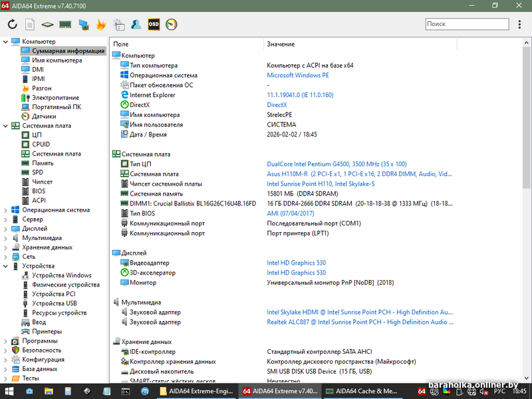Open the Microsoft Windows PE link
Screen dimensions: 532x399
297,76
